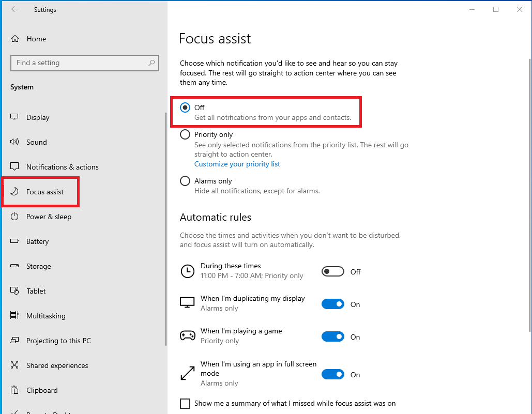Click the Sound speaker icon
Screen dimensions: 532x414
15,142
